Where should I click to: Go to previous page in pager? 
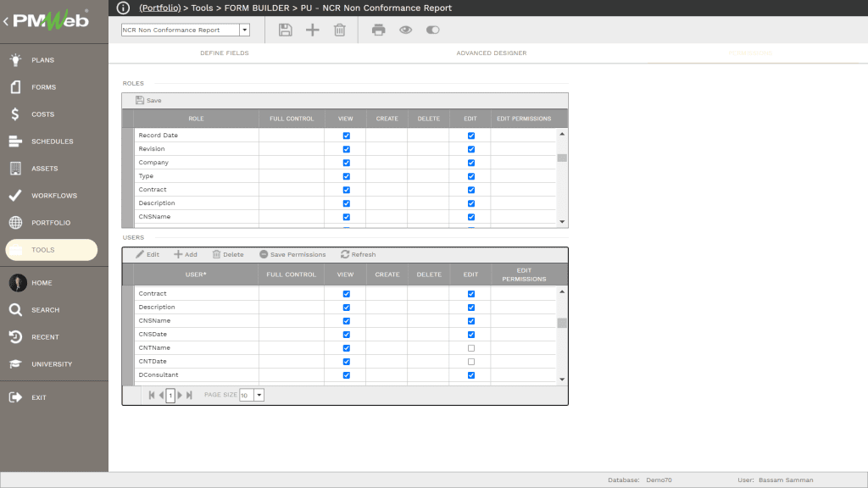[161, 395]
